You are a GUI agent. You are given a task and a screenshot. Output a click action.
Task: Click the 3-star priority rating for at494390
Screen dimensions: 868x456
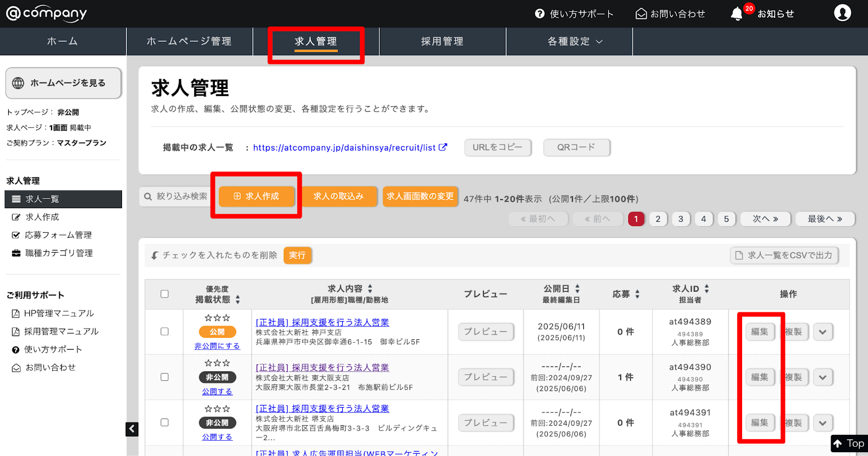[217, 363]
